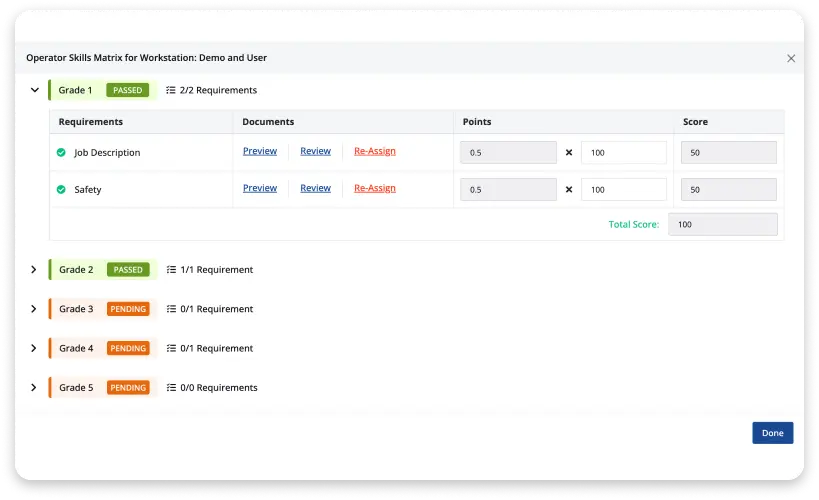Preview the Safety document
This screenshot has height=500, width=819.
(x=260, y=188)
